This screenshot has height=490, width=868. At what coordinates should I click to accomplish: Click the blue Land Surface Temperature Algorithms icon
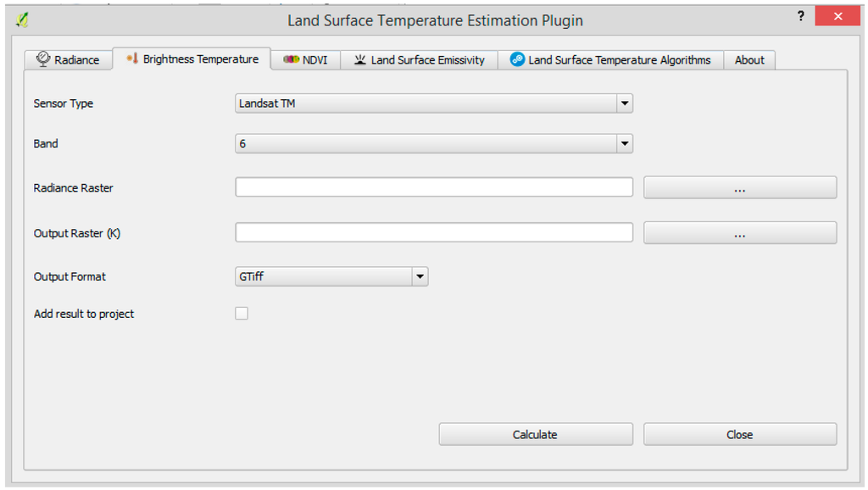point(517,59)
